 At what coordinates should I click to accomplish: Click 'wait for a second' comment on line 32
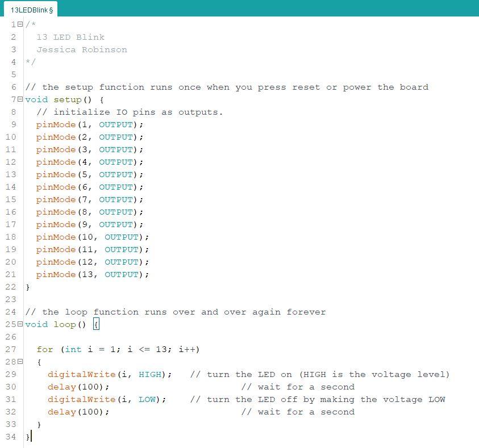(x=298, y=412)
